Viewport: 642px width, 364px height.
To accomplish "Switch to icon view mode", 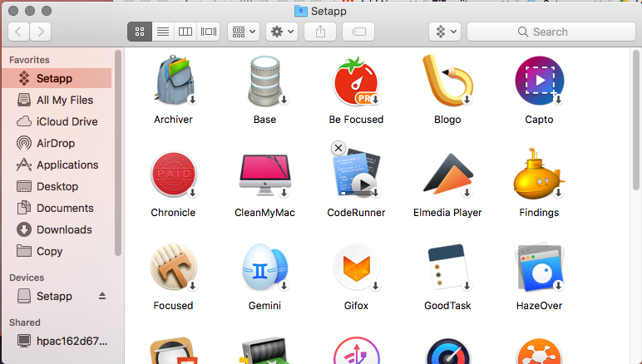I will (139, 32).
